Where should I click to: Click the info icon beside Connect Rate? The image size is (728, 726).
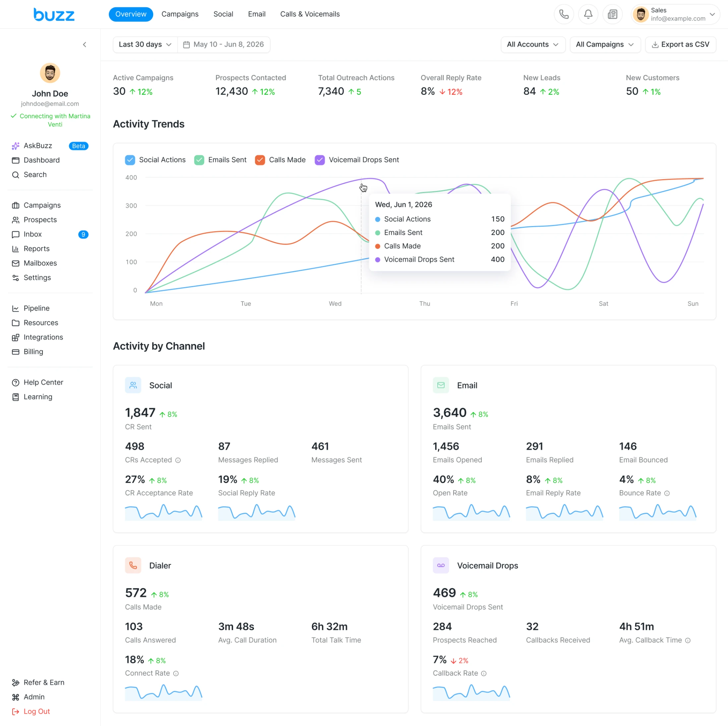point(176,673)
